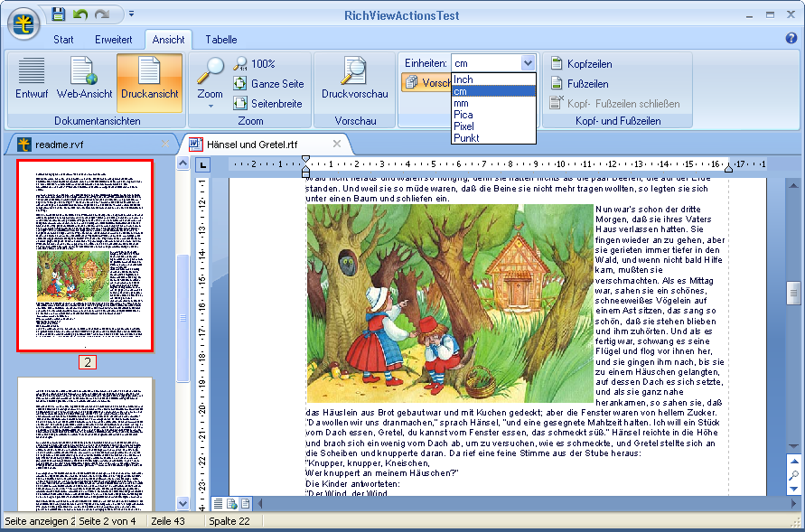Click Fußzeilen to edit footers
This screenshot has width=805, height=532.
tap(587, 84)
